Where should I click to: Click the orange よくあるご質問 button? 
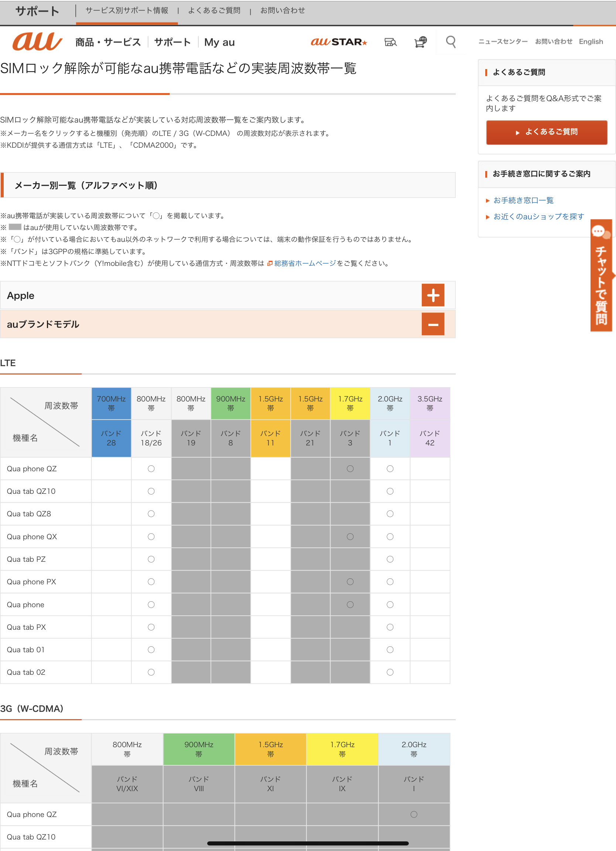547,132
